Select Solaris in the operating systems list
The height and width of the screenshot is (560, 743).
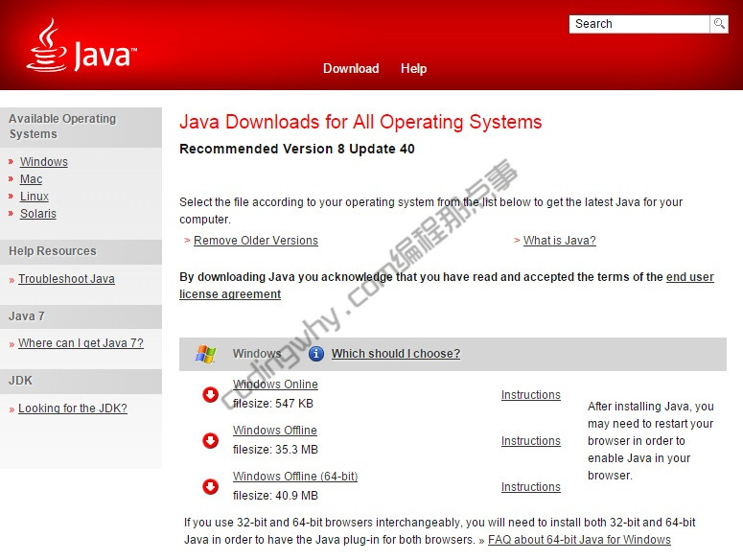click(38, 214)
